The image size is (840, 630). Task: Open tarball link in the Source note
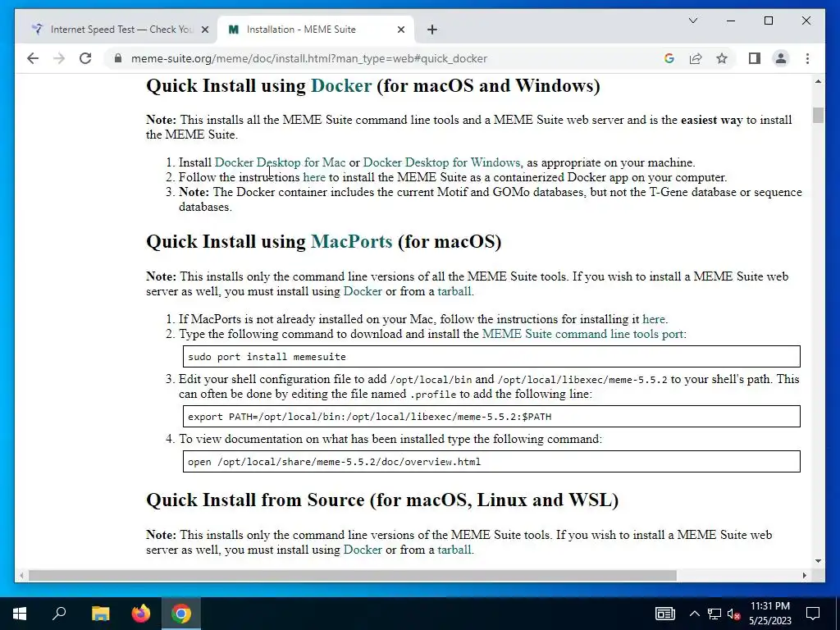pyautogui.click(x=454, y=550)
